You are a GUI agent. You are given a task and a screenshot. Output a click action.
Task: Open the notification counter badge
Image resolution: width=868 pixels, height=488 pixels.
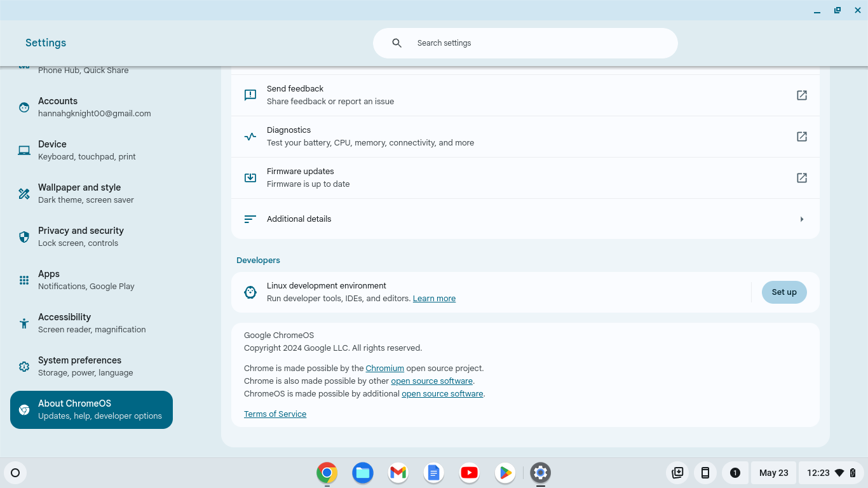coord(735,473)
